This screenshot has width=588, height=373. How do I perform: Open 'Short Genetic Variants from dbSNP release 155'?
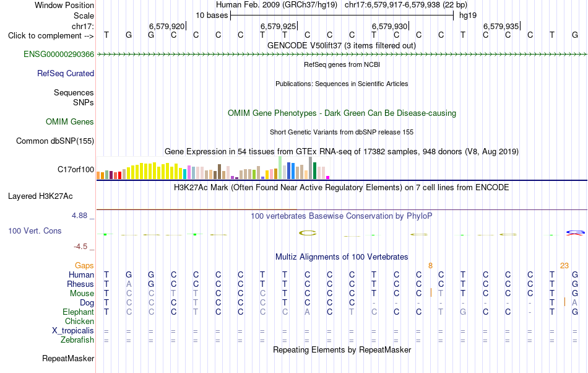(x=342, y=133)
